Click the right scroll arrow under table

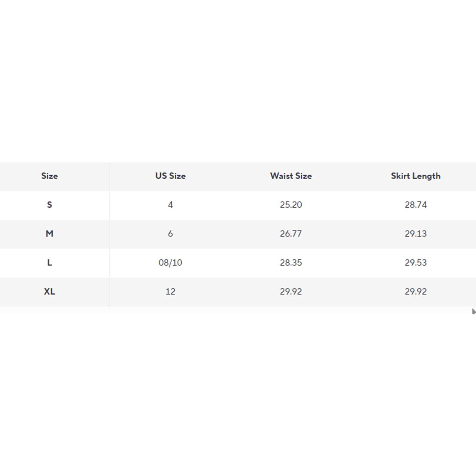pyautogui.click(x=474, y=311)
